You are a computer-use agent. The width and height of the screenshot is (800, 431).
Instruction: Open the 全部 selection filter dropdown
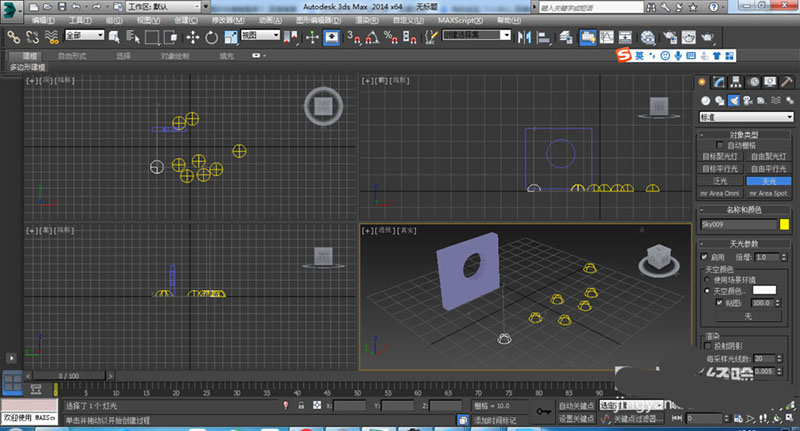(84, 36)
